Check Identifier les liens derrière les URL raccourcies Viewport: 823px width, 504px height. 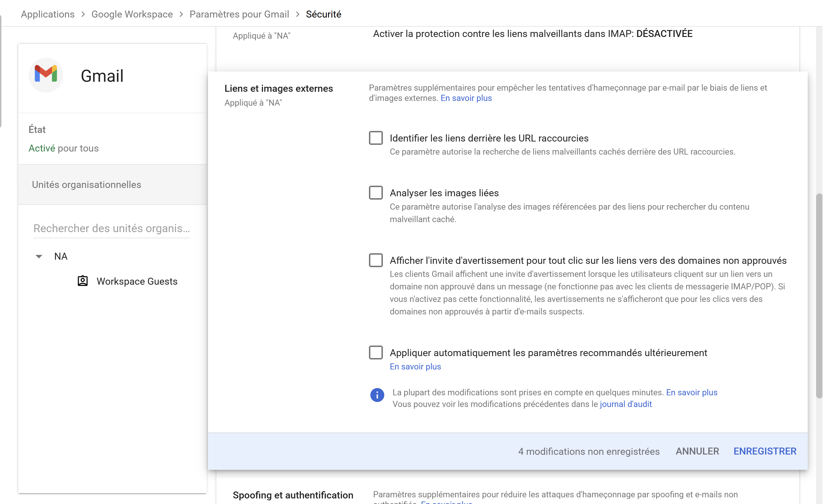[376, 138]
